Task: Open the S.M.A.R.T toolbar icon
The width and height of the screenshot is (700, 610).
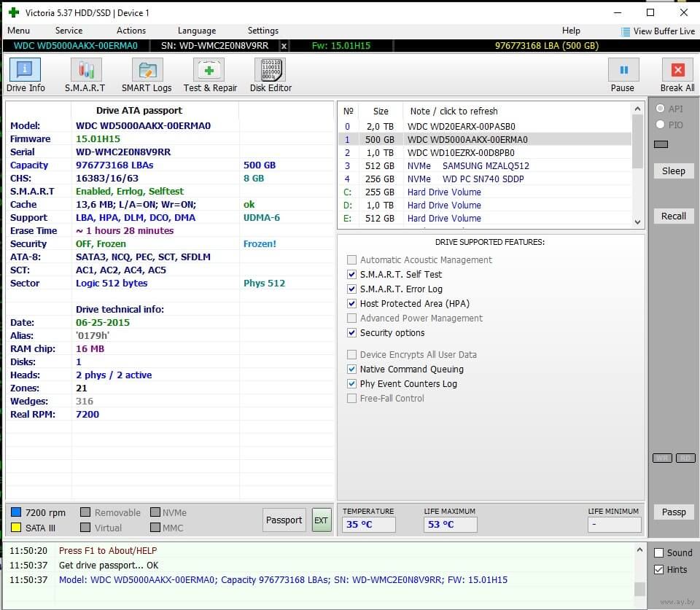Action: pos(85,71)
